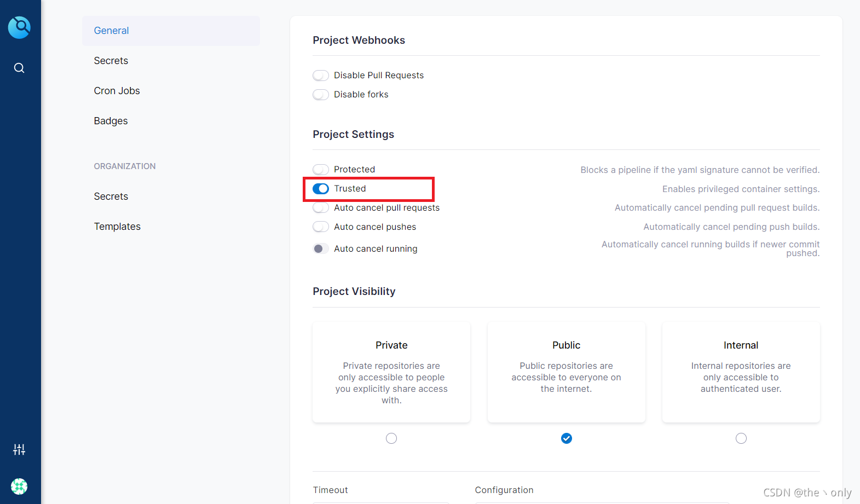Click the Disable Pull Requests label

379,76
